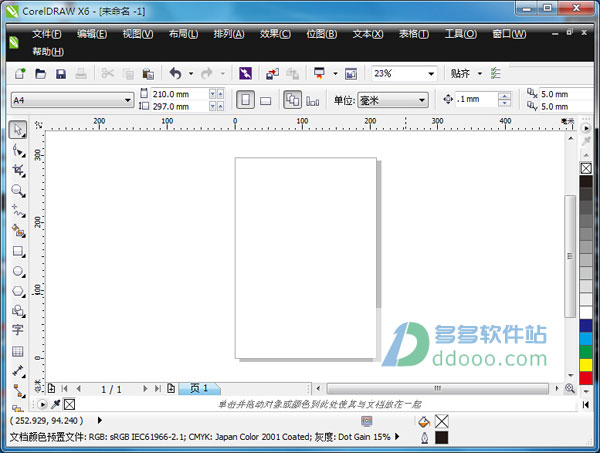600x453 pixels.
Task: Click the Copy icon
Action: 128,73
